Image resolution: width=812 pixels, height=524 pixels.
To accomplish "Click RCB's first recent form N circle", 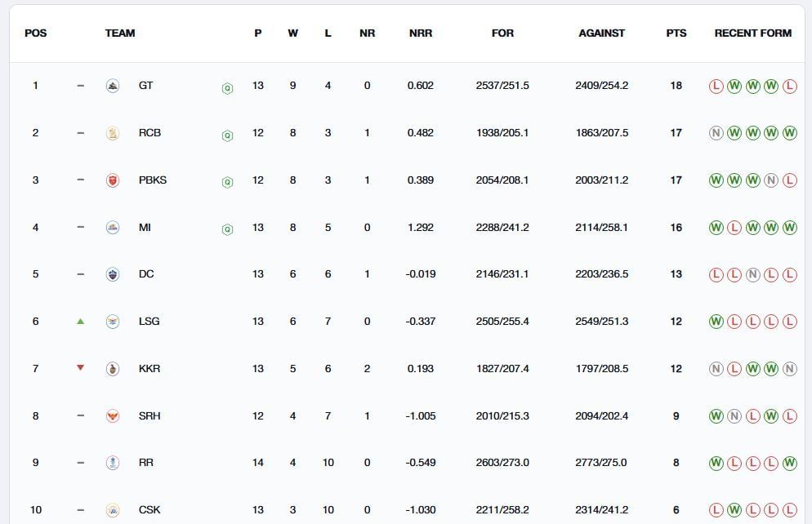I will click(716, 133).
